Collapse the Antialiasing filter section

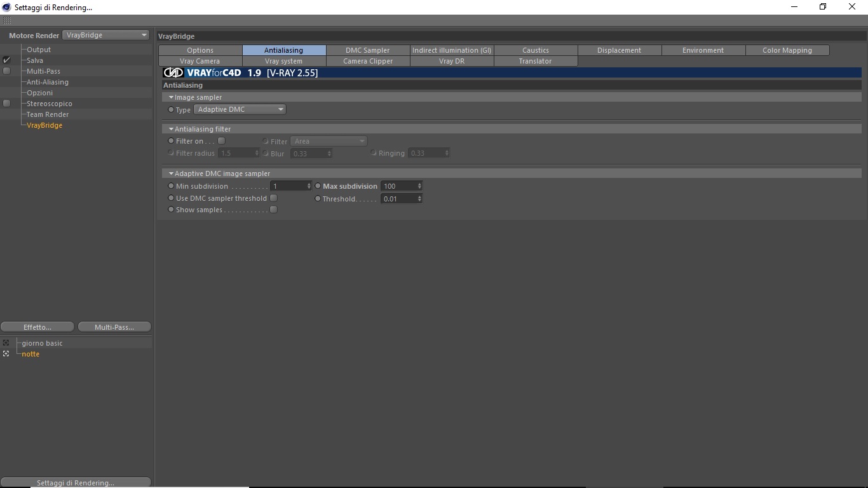171,129
